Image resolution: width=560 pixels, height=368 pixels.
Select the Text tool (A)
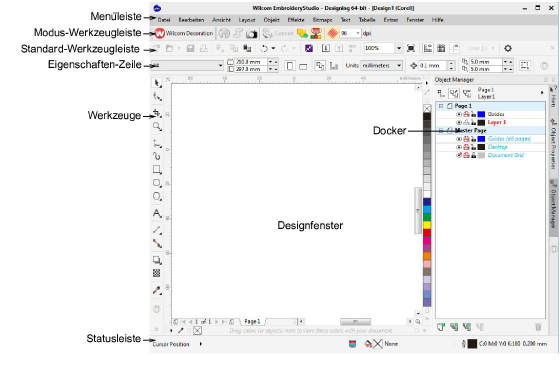pyautogui.click(x=156, y=213)
